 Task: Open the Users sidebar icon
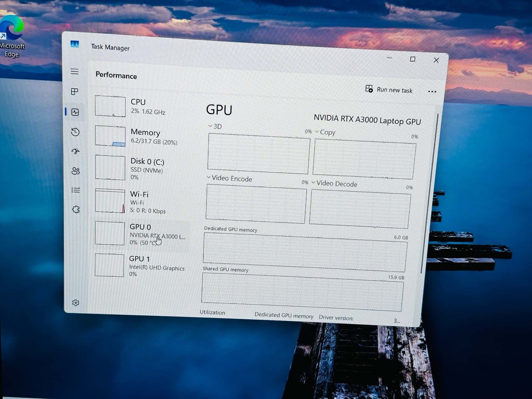click(x=76, y=171)
